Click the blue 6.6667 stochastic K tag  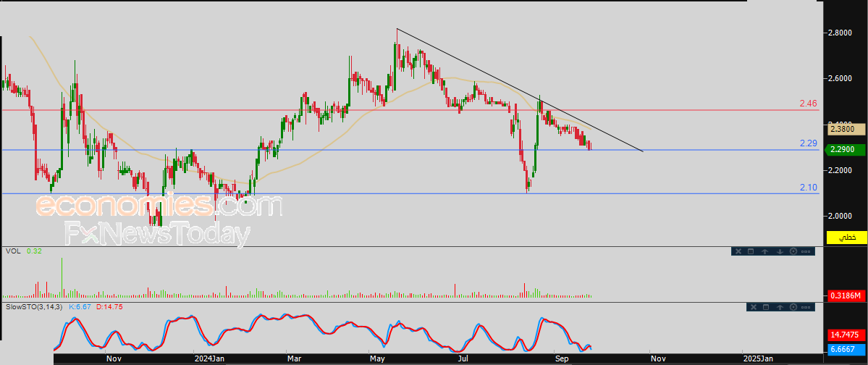pyautogui.click(x=846, y=350)
